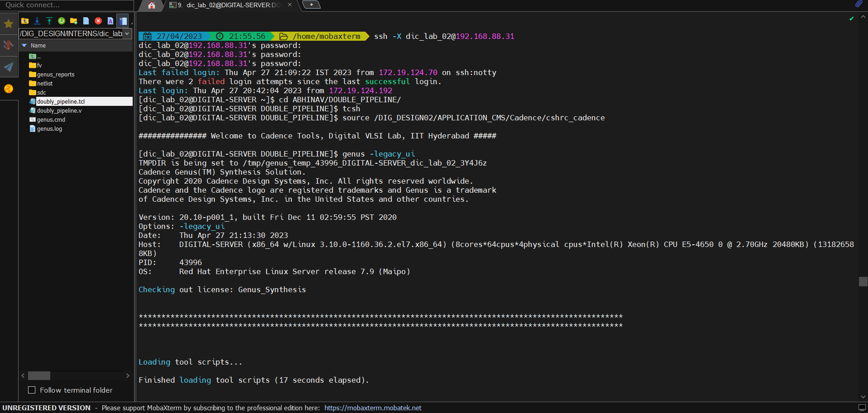Screen dimensions: 868x413
Task: Create a new folder on the server
Action: tap(73, 21)
